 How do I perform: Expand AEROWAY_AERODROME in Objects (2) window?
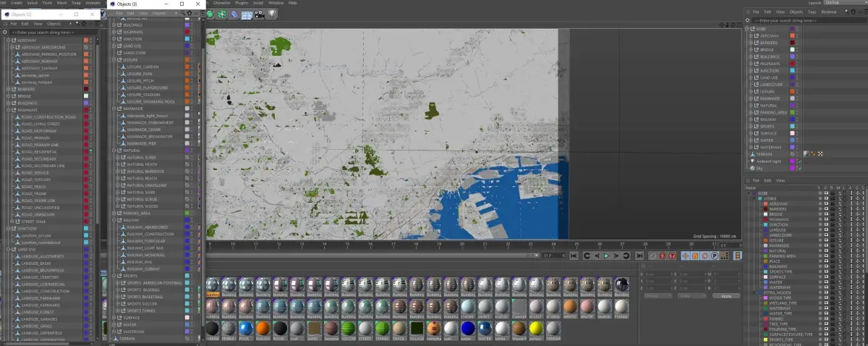(x=12, y=47)
